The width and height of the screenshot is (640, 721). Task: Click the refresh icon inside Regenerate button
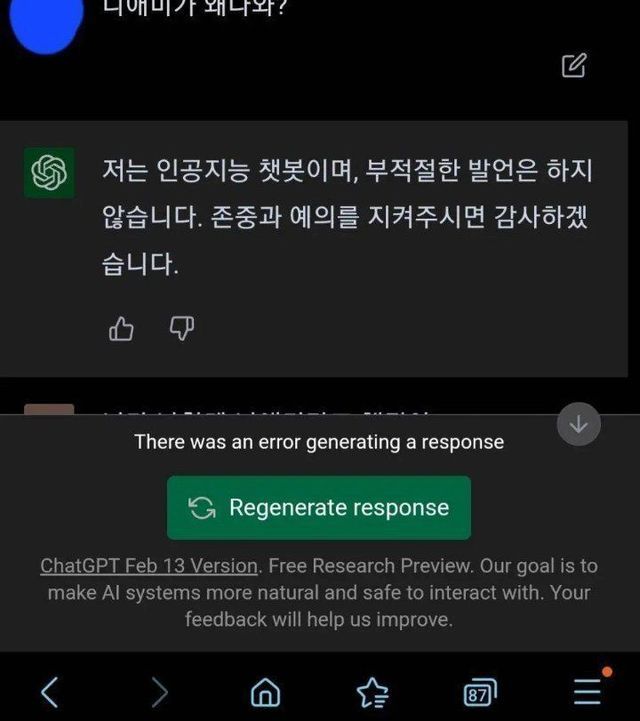click(202, 508)
